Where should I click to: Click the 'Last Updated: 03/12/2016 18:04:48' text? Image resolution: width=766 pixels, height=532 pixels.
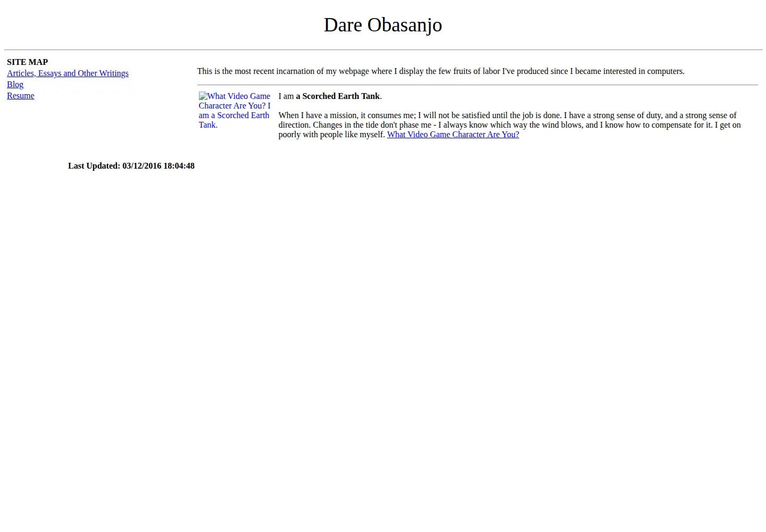pyautogui.click(x=131, y=166)
